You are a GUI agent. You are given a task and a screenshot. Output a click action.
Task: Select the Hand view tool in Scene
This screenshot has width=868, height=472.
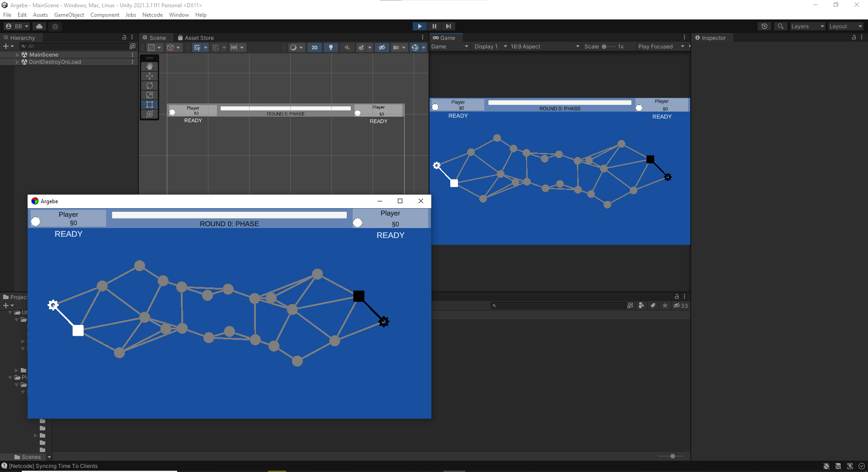pyautogui.click(x=150, y=67)
